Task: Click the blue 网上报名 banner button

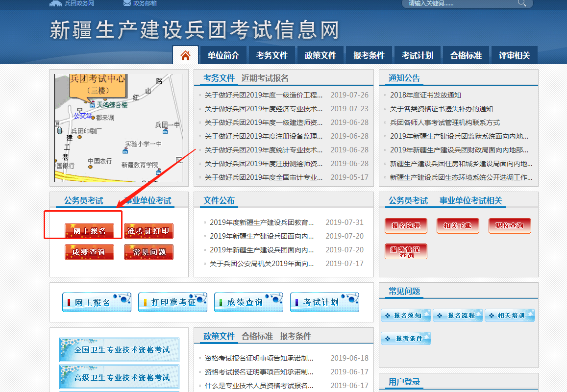Action: (97, 302)
